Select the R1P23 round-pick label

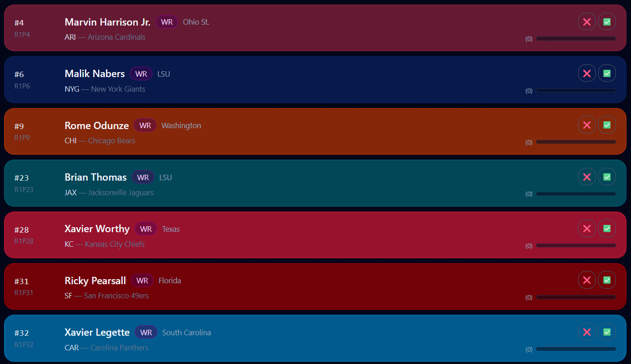24,189
